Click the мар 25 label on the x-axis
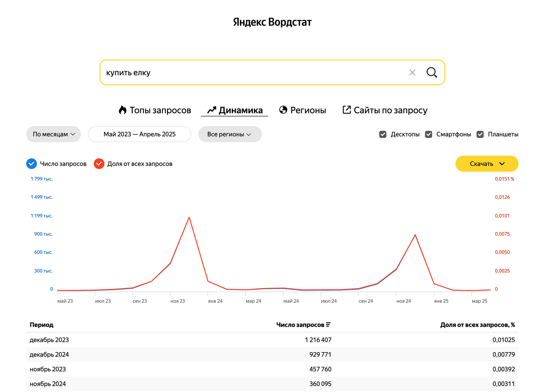 click(479, 301)
